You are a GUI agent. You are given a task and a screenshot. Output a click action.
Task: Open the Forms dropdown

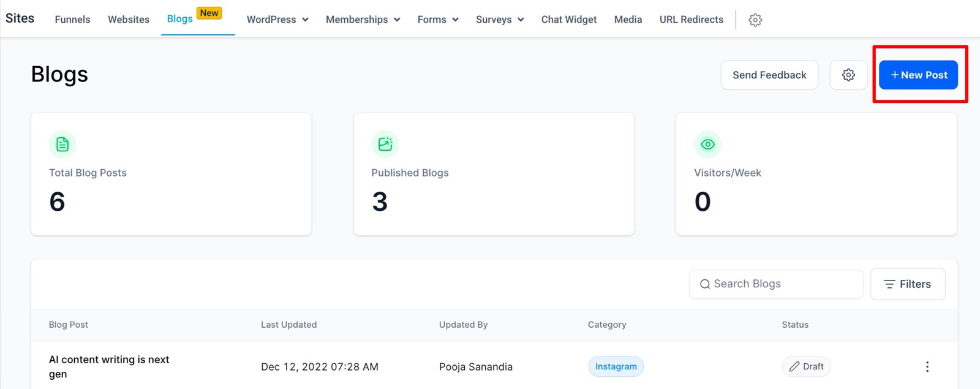click(x=438, y=20)
